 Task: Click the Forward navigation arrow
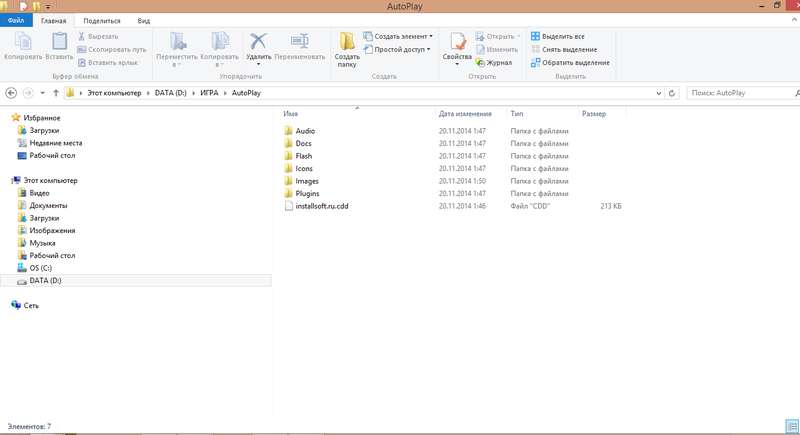28,93
